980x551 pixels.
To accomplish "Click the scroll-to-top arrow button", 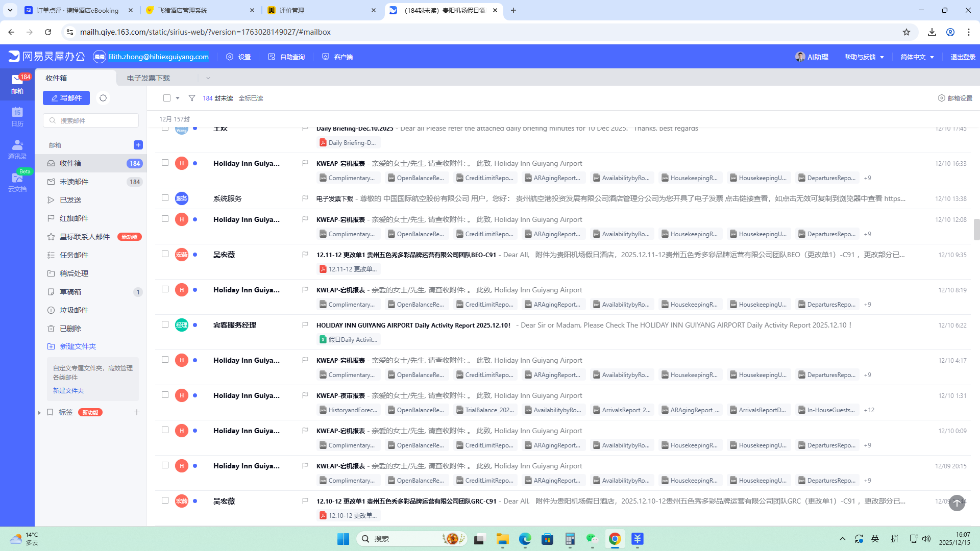I will [x=957, y=503].
